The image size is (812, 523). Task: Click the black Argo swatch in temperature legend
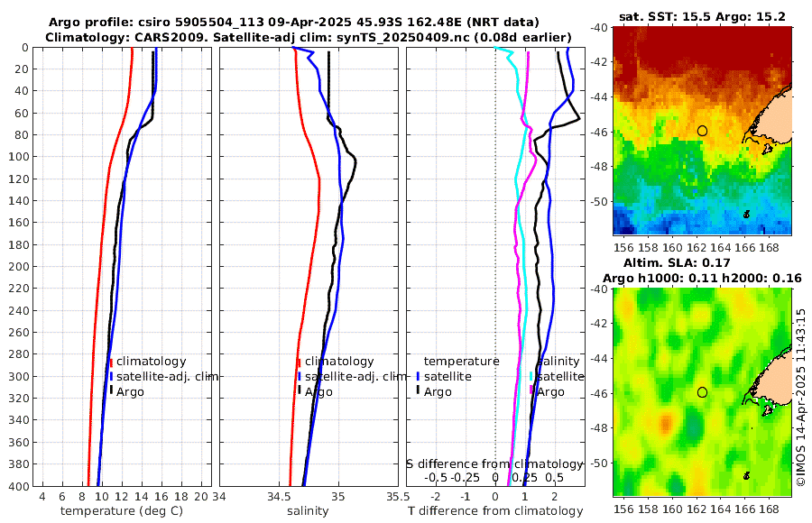(111, 390)
